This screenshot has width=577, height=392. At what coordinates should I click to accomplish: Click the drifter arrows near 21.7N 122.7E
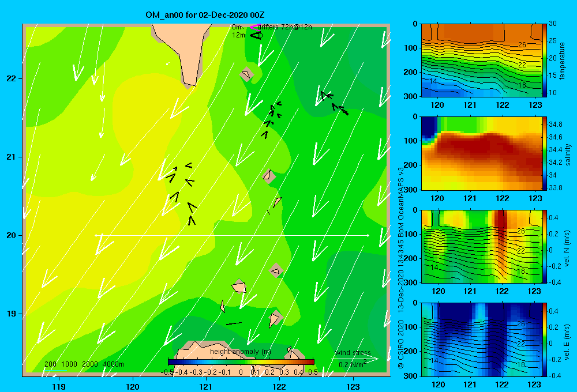click(x=334, y=103)
